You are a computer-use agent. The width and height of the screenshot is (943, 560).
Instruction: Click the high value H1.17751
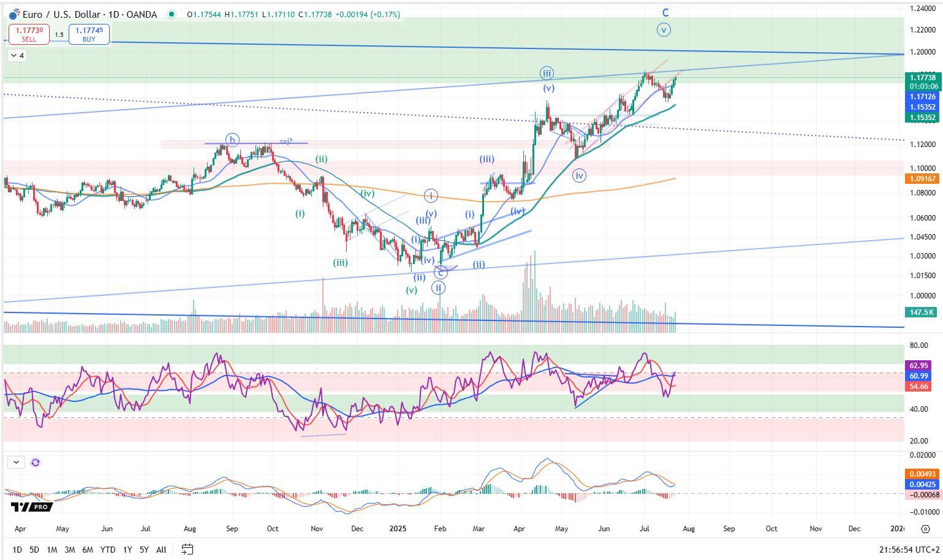point(242,14)
